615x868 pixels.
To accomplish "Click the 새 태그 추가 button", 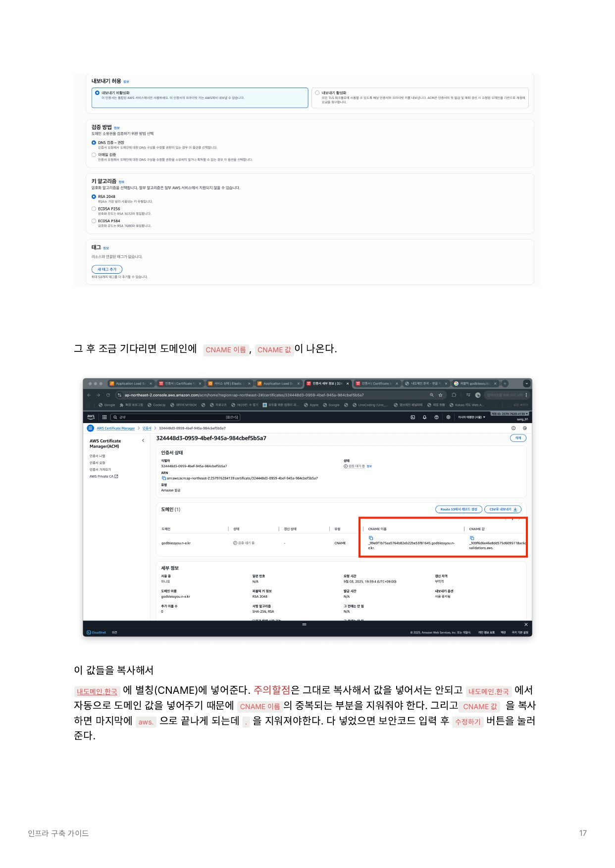I will pos(106,269).
